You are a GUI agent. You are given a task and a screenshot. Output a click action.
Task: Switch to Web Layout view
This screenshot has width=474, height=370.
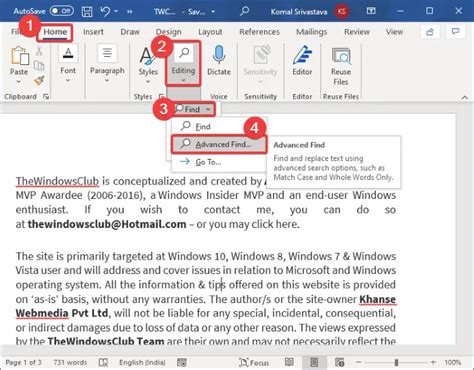pos(339,362)
